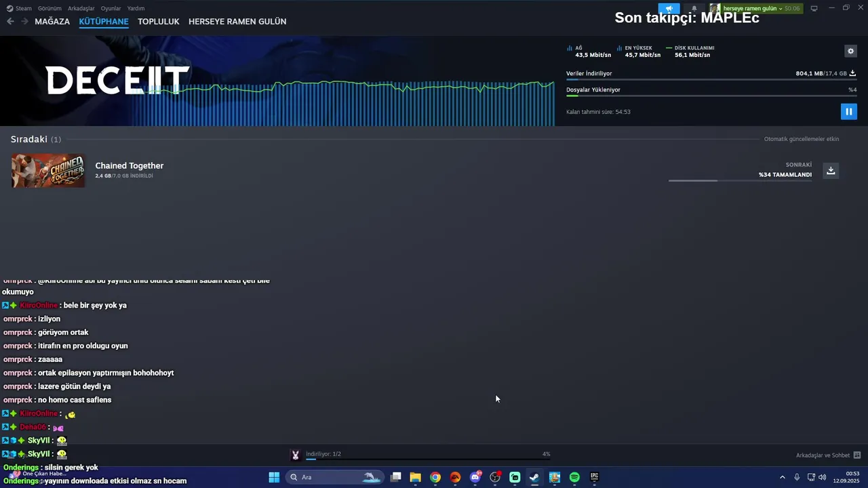Viewport: 868px width, 488px height.
Task: Click the Veriler İndiriliyor progress bar
Action: [x=711, y=80]
